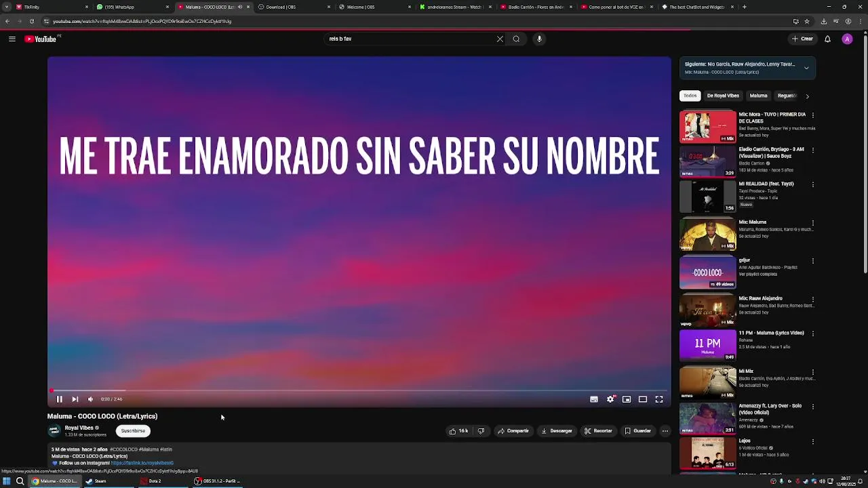Open more actions ellipsis below the video
The width and height of the screenshot is (868, 488).
(x=665, y=431)
